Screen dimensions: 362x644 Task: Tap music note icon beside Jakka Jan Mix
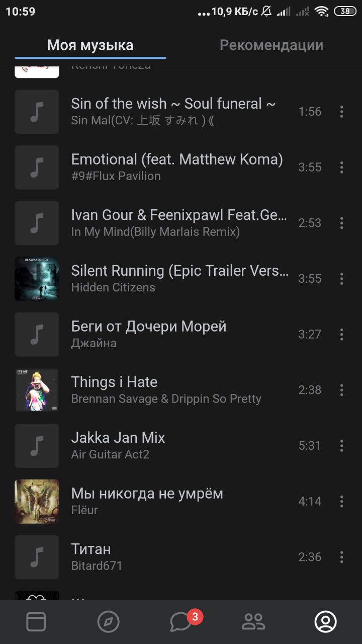pyautogui.click(x=37, y=446)
